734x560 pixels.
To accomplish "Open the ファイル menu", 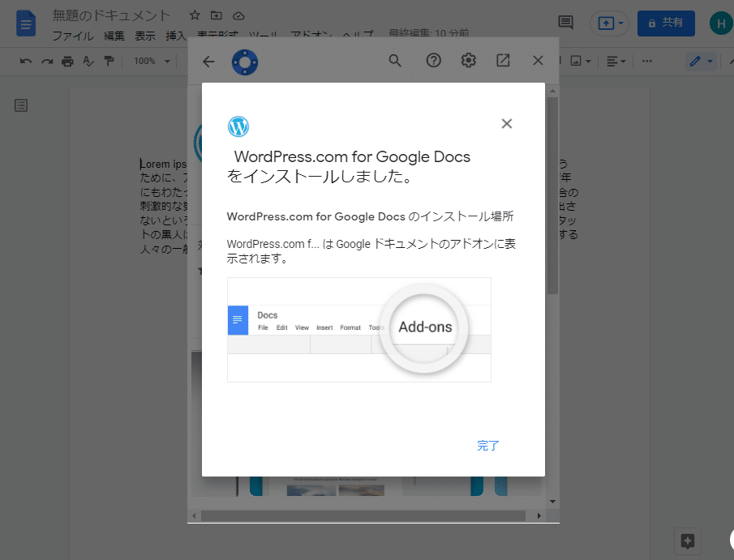I will coord(72,36).
